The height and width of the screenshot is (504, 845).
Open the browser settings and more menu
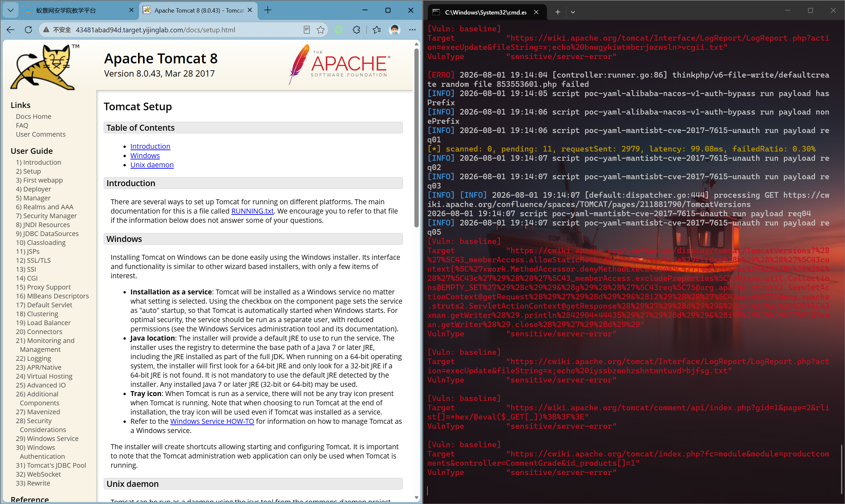coord(412,30)
